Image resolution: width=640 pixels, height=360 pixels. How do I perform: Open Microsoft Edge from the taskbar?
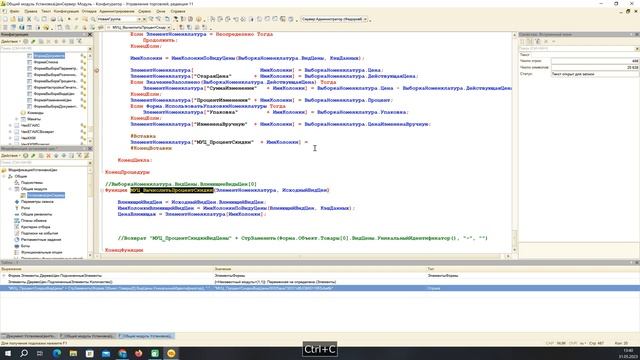pos(57,353)
